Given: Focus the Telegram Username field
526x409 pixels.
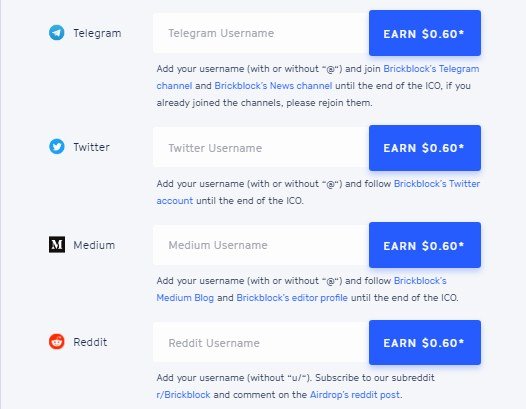Looking at the screenshot, I should [x=261, y=33].
